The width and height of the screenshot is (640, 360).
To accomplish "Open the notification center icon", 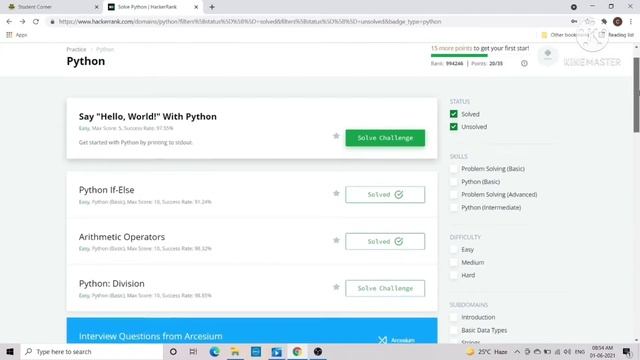I will (x=627, y=351).
